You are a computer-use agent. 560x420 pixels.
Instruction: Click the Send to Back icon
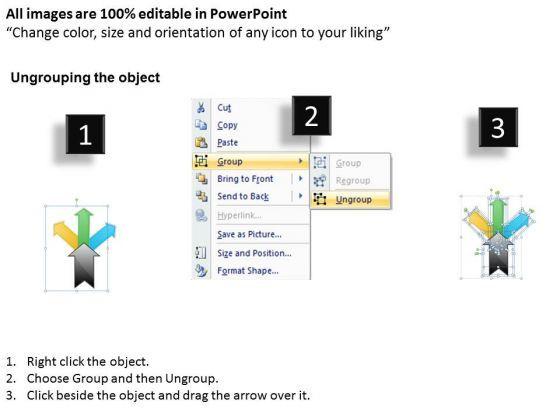201,196
